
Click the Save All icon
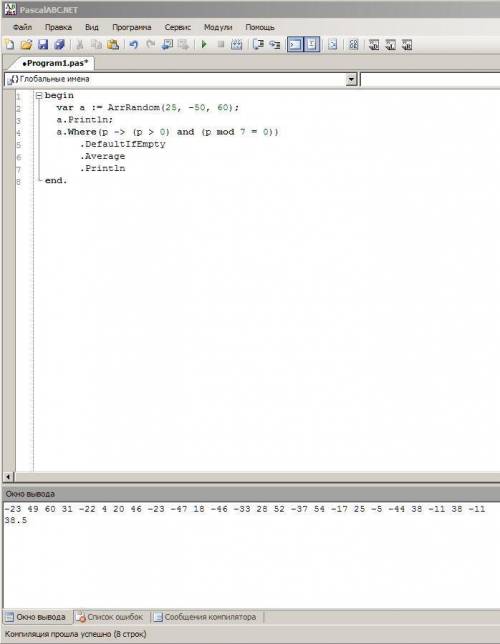[59, 44]
